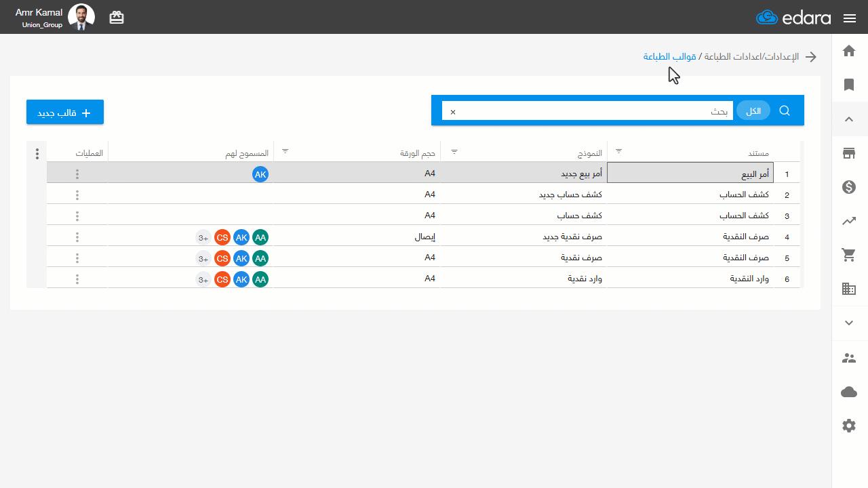The image size is (868, 488).
Task: Open filter for حجم الورقة column
Action: (x=285, y=151)
